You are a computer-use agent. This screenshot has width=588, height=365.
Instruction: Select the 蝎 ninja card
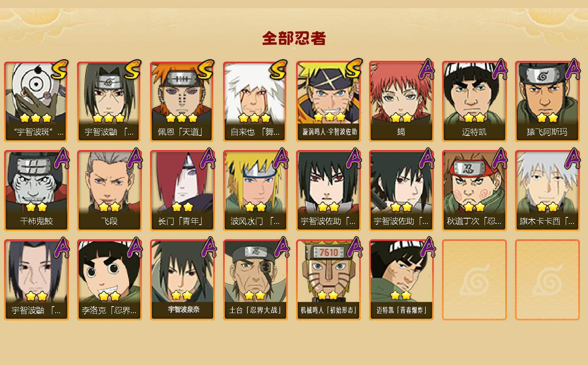(401, 101)
